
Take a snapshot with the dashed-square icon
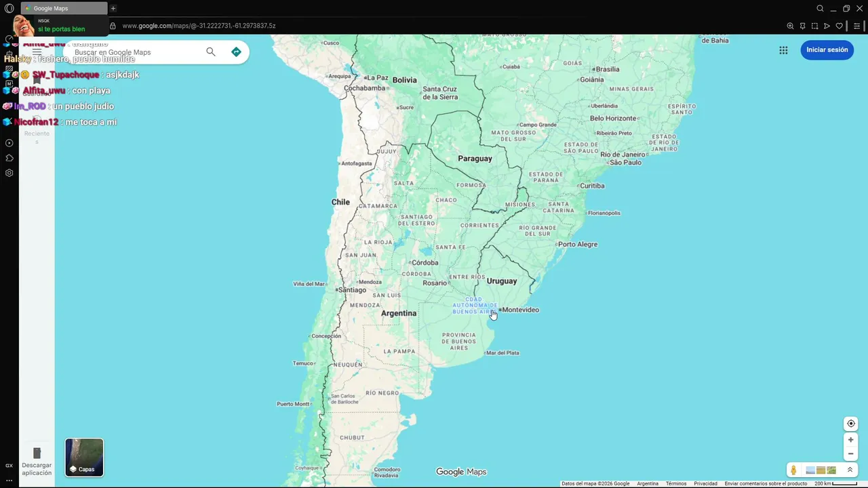[814, 26]
